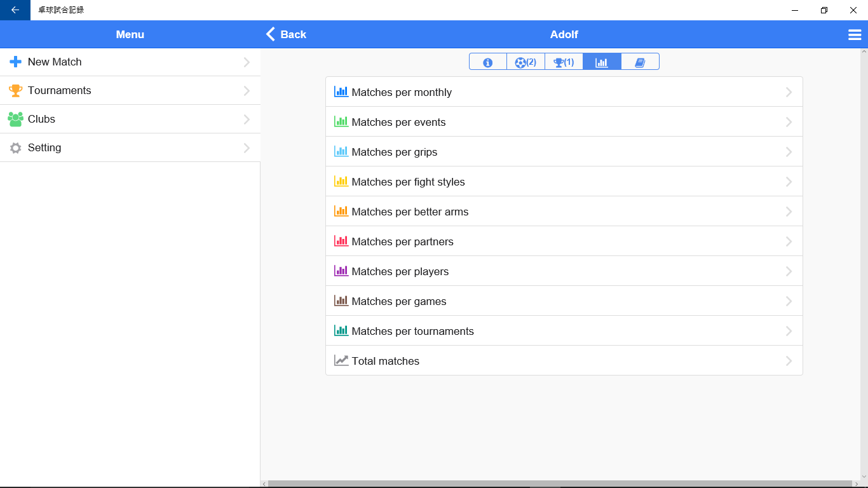
Task: Open the info tab with the i icon
Action: tap(487, 62)
